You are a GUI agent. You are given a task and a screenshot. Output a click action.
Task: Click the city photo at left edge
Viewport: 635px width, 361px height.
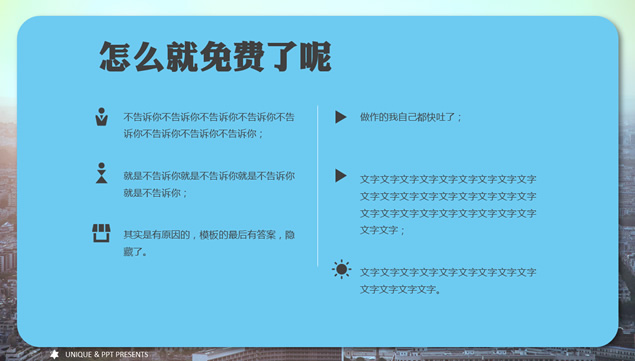coord(8,227)
